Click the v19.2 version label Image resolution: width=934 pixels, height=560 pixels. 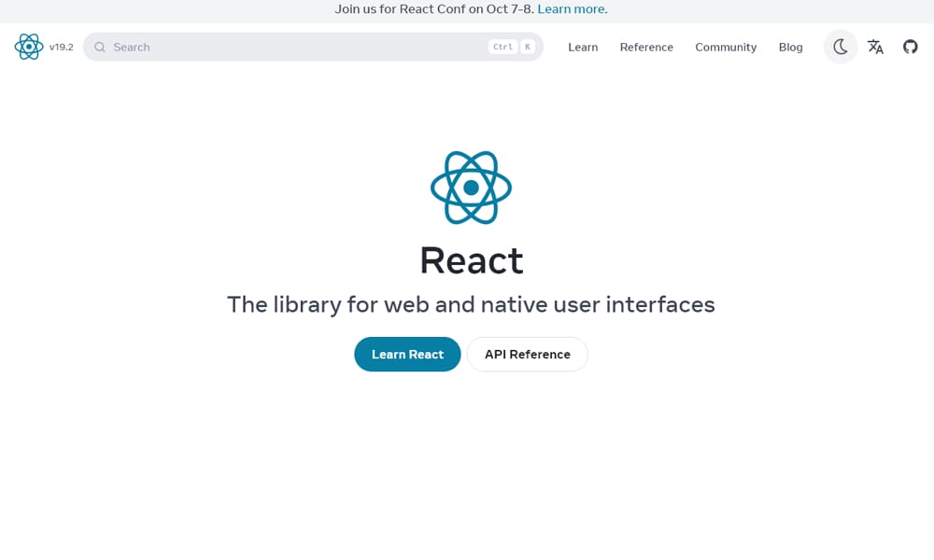point(62,47)
